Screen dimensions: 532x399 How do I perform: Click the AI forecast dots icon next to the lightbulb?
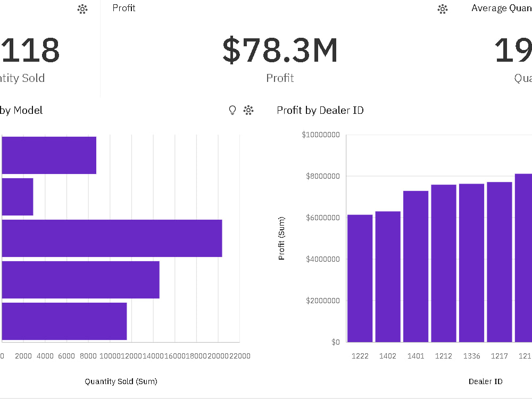pos(248,110)
